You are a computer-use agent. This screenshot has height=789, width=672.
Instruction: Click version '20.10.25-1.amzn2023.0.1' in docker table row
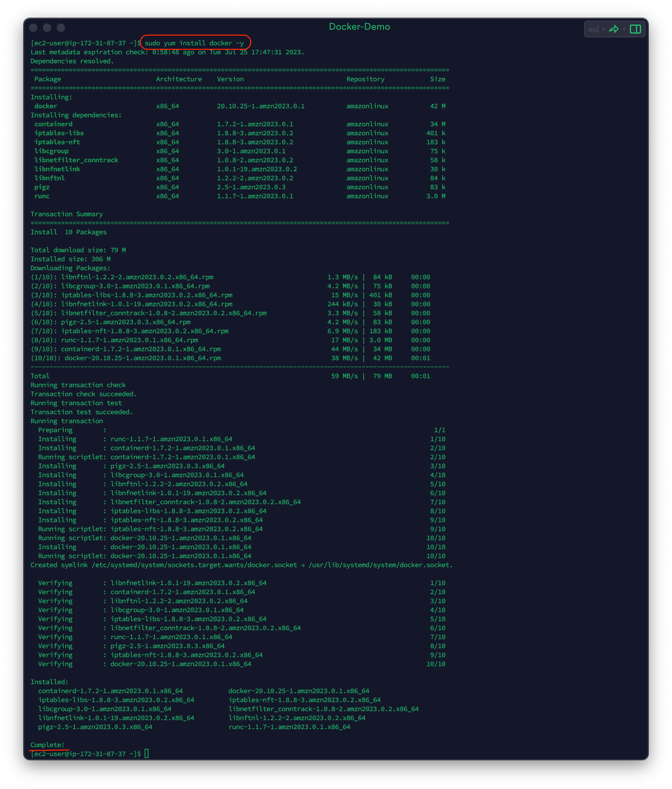tap(261, 106)
